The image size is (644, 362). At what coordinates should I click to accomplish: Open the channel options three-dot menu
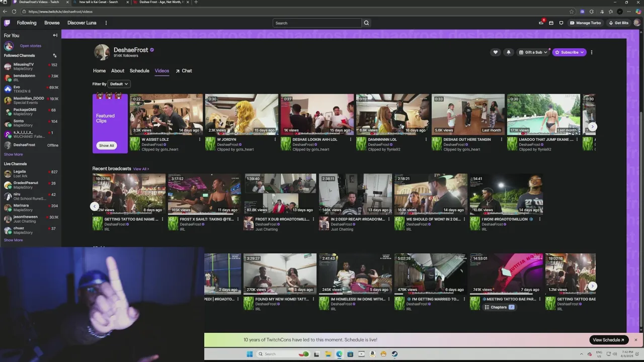592,52
